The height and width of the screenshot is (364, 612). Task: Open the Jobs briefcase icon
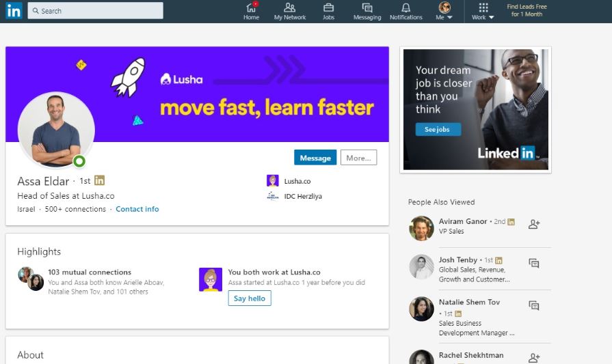[328, 12]
